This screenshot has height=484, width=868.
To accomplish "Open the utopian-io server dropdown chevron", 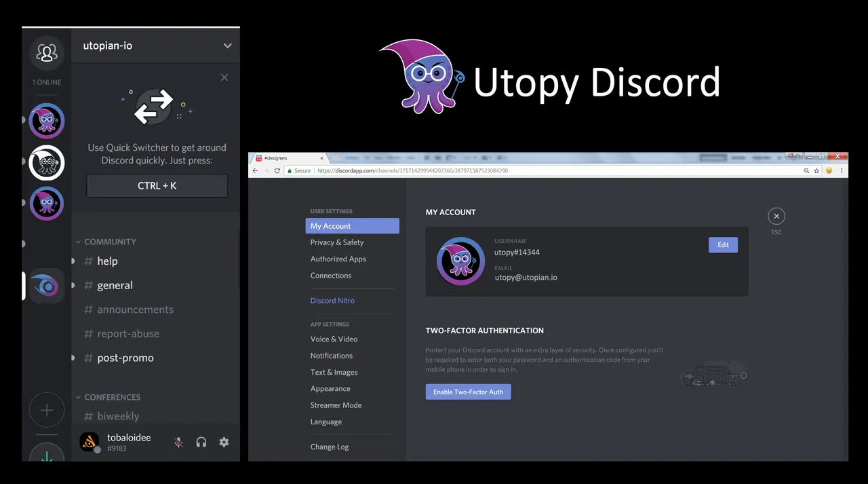I will (x=227, y=45).
